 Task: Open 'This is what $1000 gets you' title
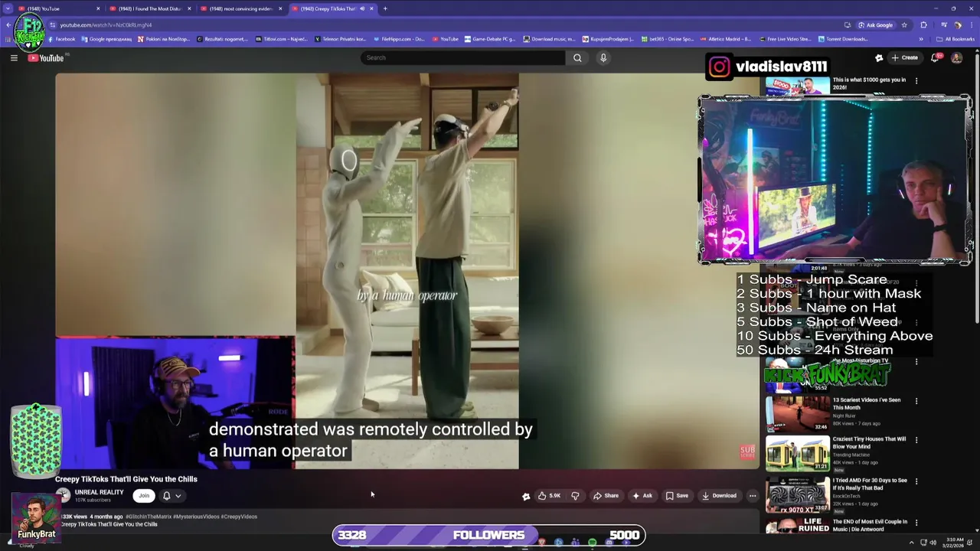[x=869, y=83]
